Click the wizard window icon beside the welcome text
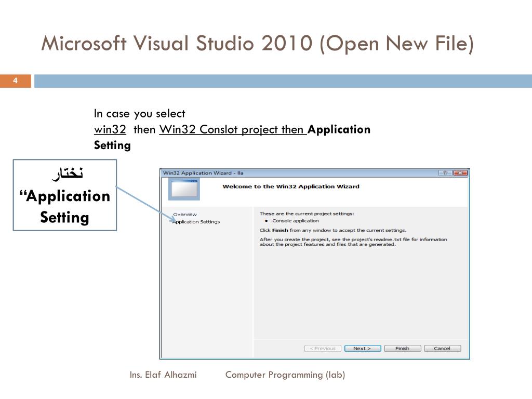Viewport: 532px width, 399px height. point(184,189)
